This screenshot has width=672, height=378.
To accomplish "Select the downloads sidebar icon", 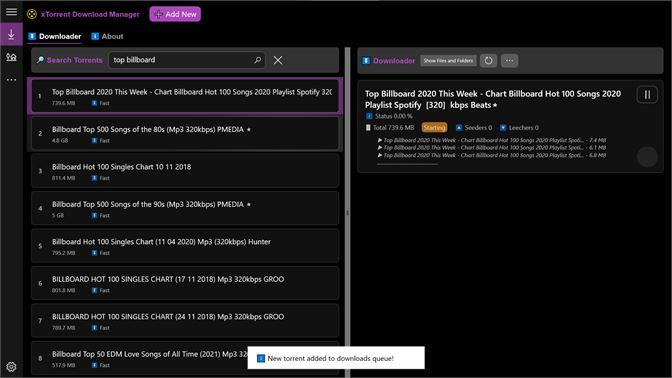I will click(12, 34).
